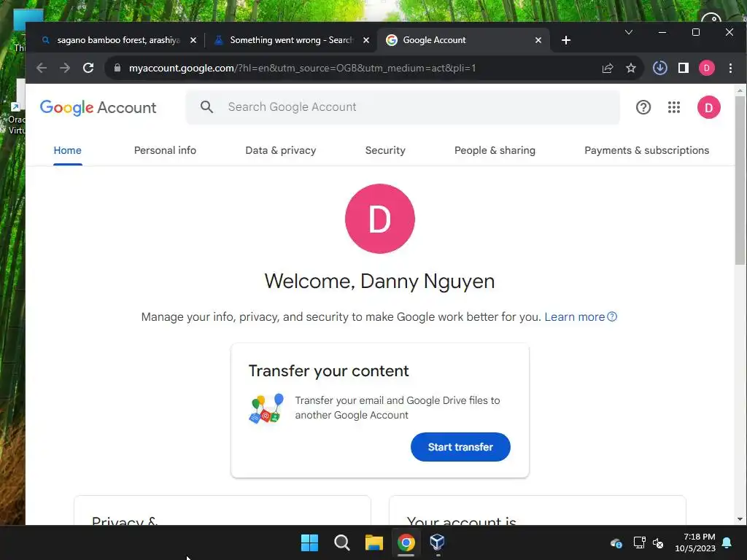Image resolution: width=747 pixels, height=560 pixels.
Task: Focus the Search Google Account field
Action: click(x=403, y=107)
